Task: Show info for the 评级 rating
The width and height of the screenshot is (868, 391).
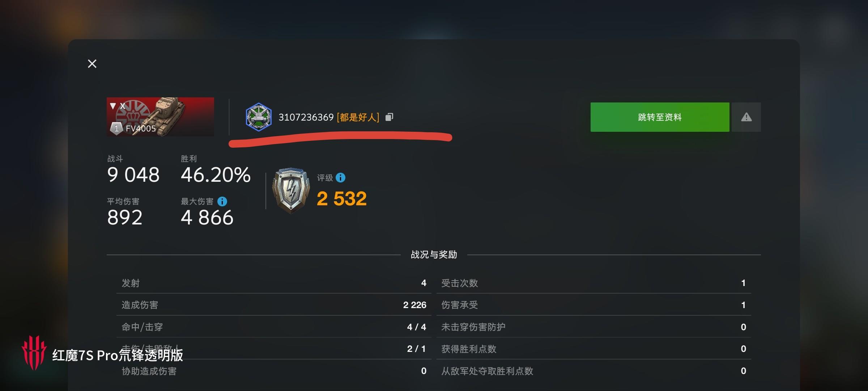Action: 340,177
